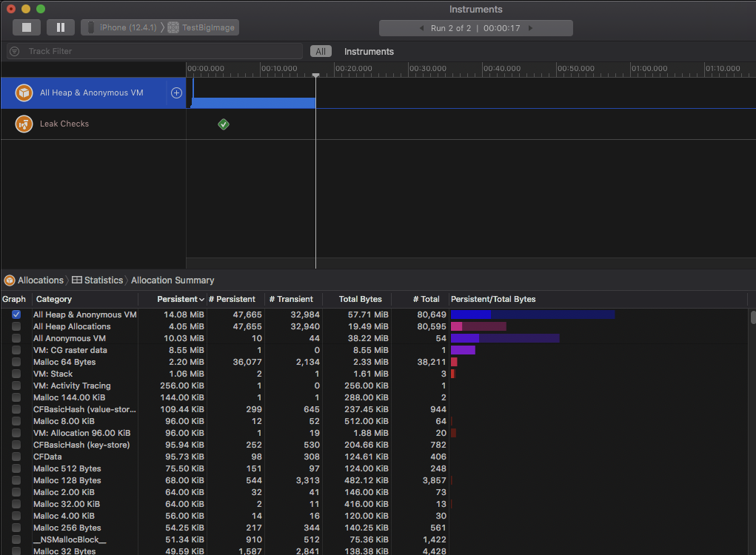Click the table vertical scrollbar

click(752, 317)
